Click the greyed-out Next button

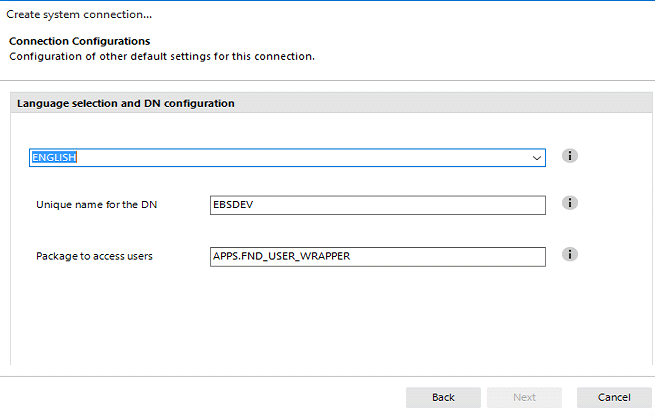coord(524,397)
